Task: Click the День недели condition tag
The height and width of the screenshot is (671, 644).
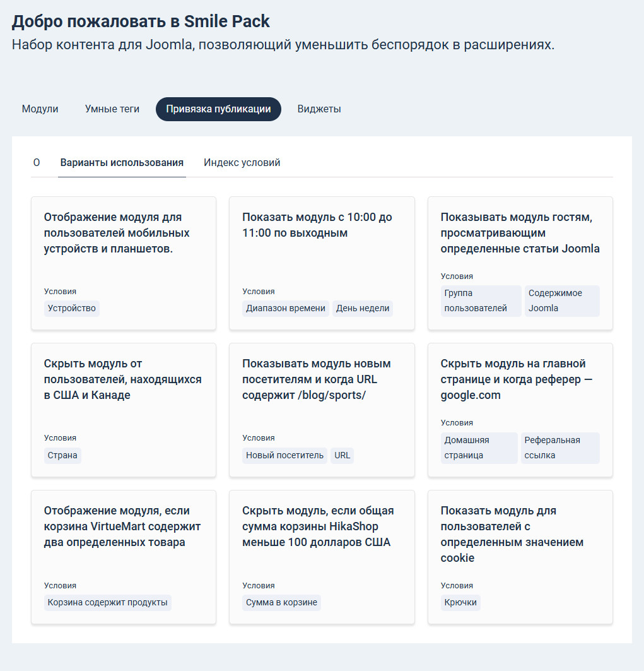Action: click(363, 308)
